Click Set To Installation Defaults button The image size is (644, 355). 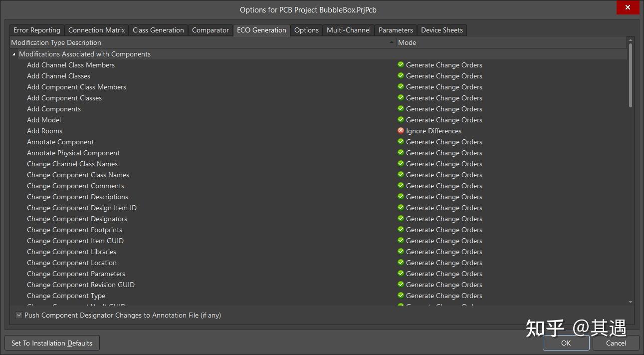point(52,343)
